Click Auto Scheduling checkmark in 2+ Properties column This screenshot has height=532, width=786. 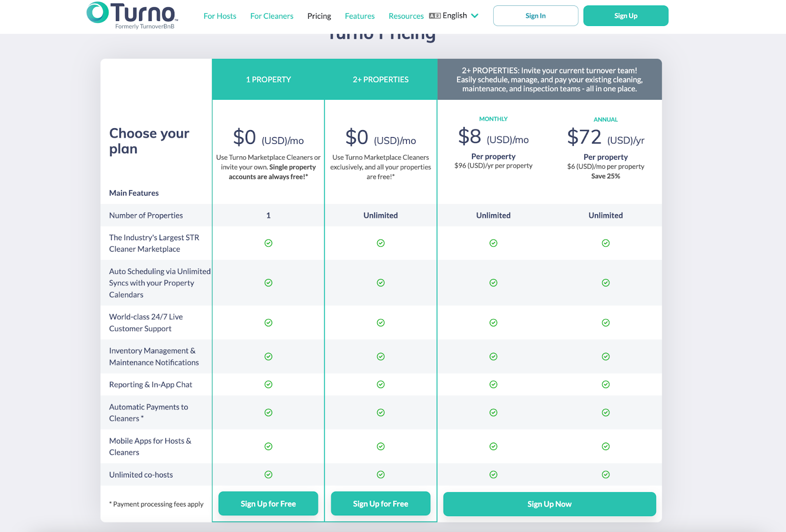[x=381, y=282]
